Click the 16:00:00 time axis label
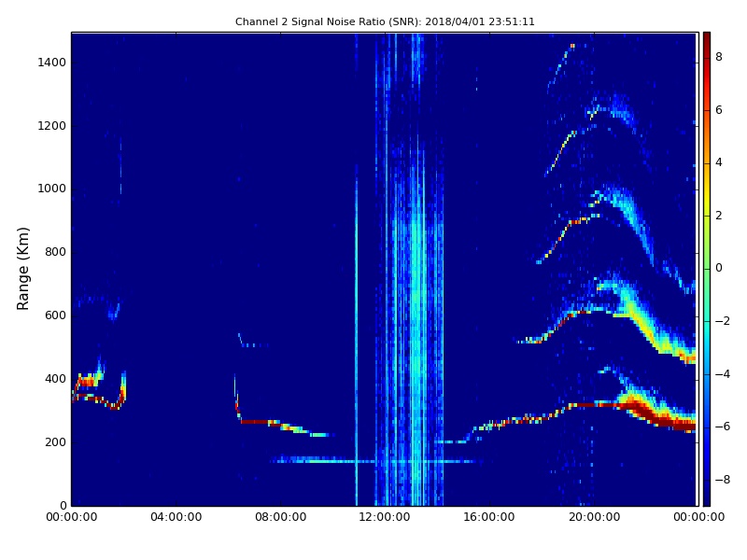The width and height of the screenshot is (747, 560). coord(489,517)
